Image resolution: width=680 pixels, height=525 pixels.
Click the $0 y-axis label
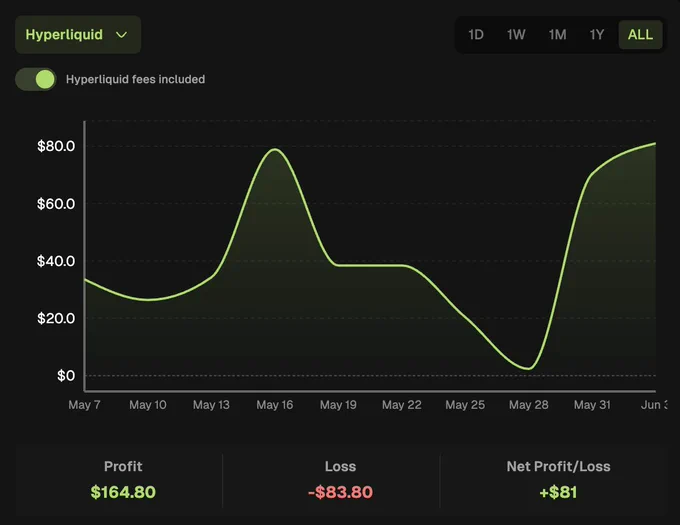pyautogui.click(x=66, y=375)
